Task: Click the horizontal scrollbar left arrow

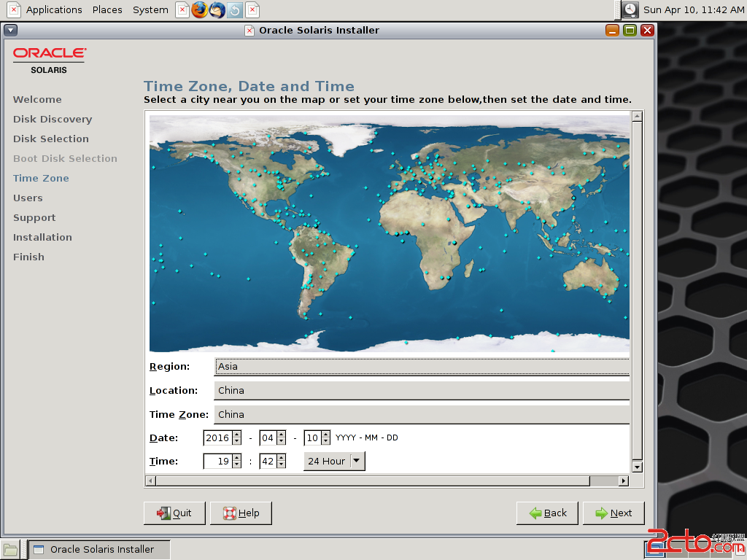Action: [150, 481]
